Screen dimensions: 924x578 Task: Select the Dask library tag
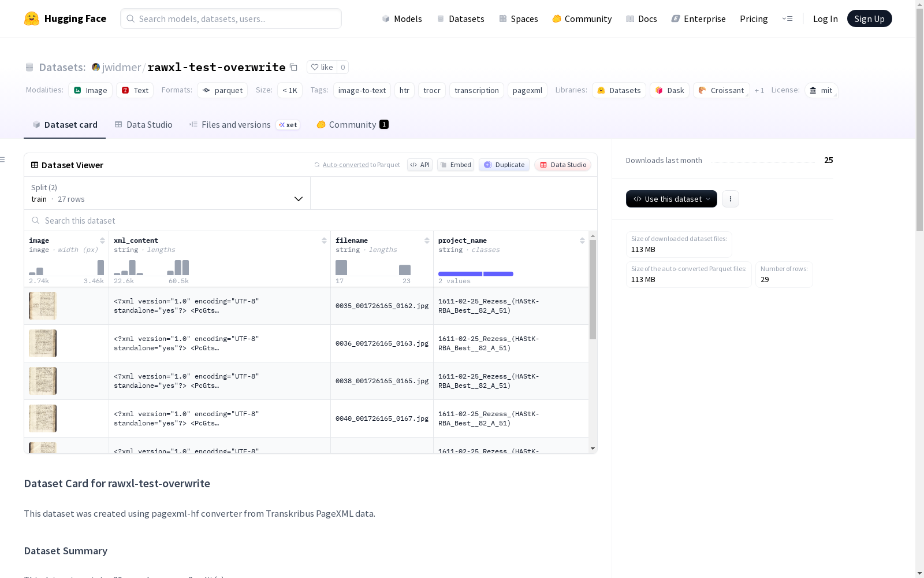(670, 90)
